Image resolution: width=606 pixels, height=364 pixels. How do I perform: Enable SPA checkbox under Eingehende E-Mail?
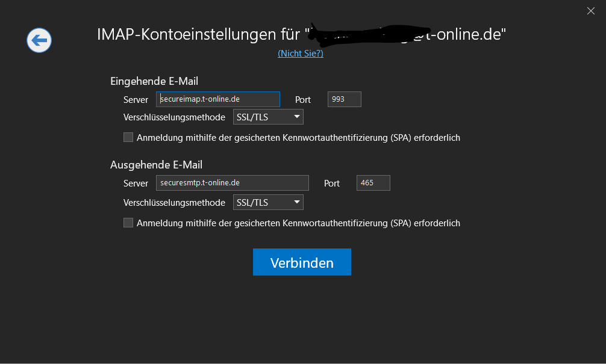128,137
